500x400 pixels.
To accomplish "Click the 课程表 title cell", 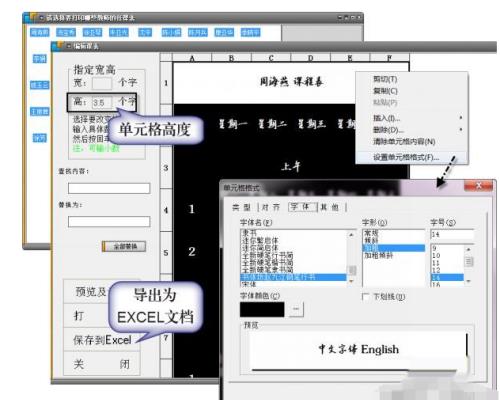I will 291,83.
